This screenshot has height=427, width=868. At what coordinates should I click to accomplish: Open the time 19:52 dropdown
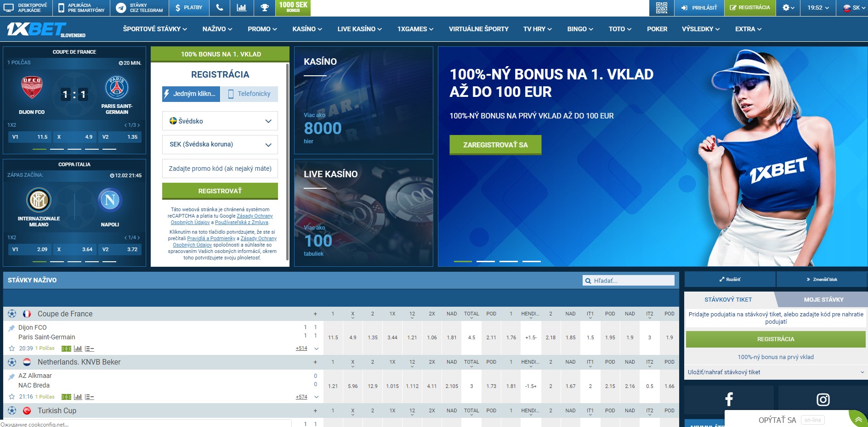coord(818,8)
